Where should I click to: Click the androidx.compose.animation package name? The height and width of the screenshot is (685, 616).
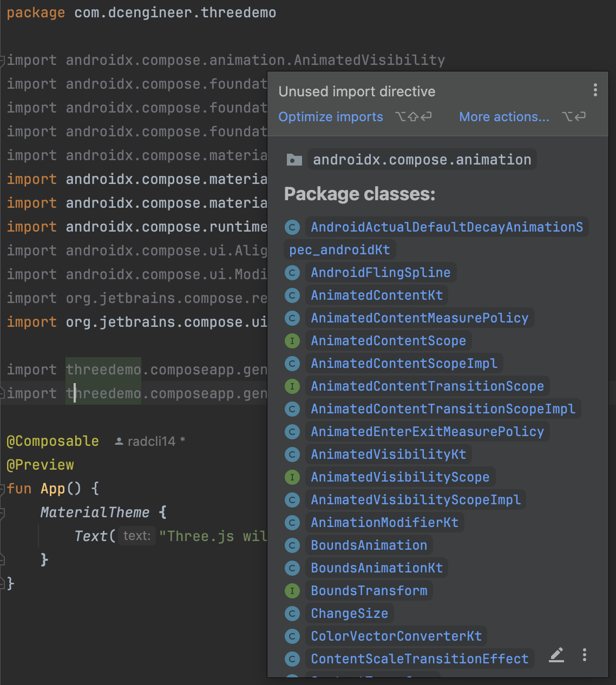click(422, 160)
